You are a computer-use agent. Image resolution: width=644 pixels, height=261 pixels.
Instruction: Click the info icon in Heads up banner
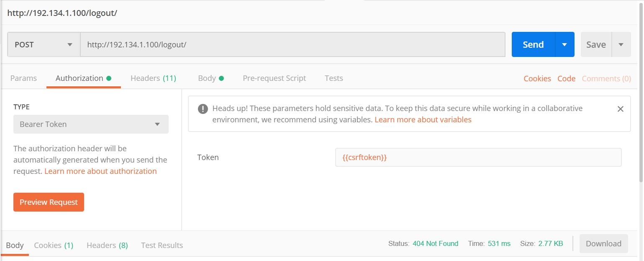pyautogui.click(x=203, y=109)
